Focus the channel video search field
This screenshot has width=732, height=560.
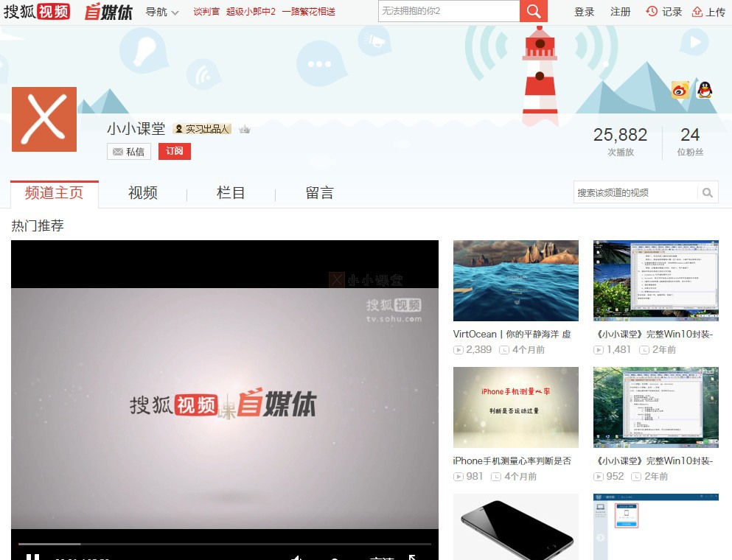pyautogui.click(x=635, y=192)
